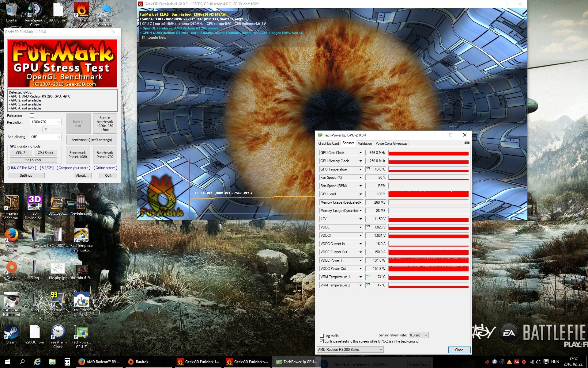Open File Explorer taskbar icon
Viewport: 588px width, 368px height.
[x=52, y=362]
